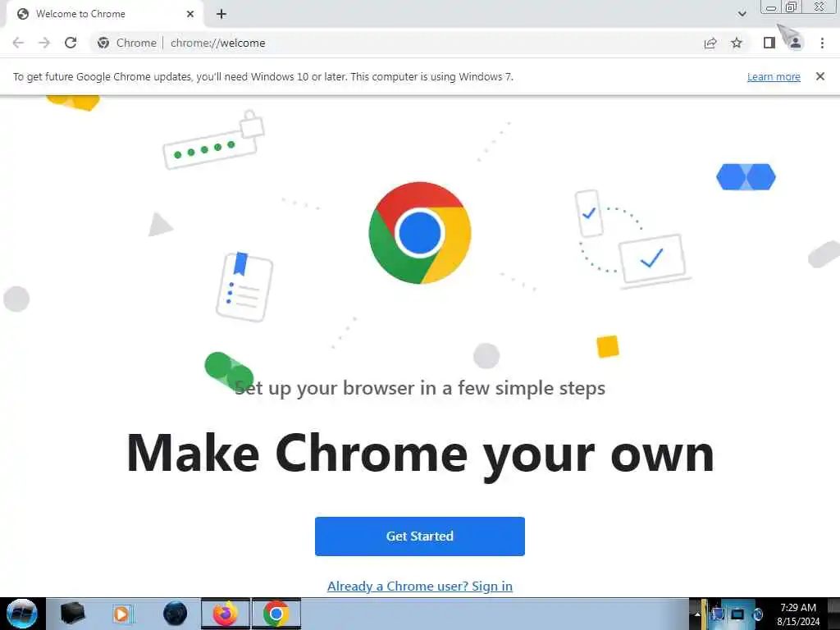
Task: Open the Chrome three-dot menu
Action: pos(822,43)
